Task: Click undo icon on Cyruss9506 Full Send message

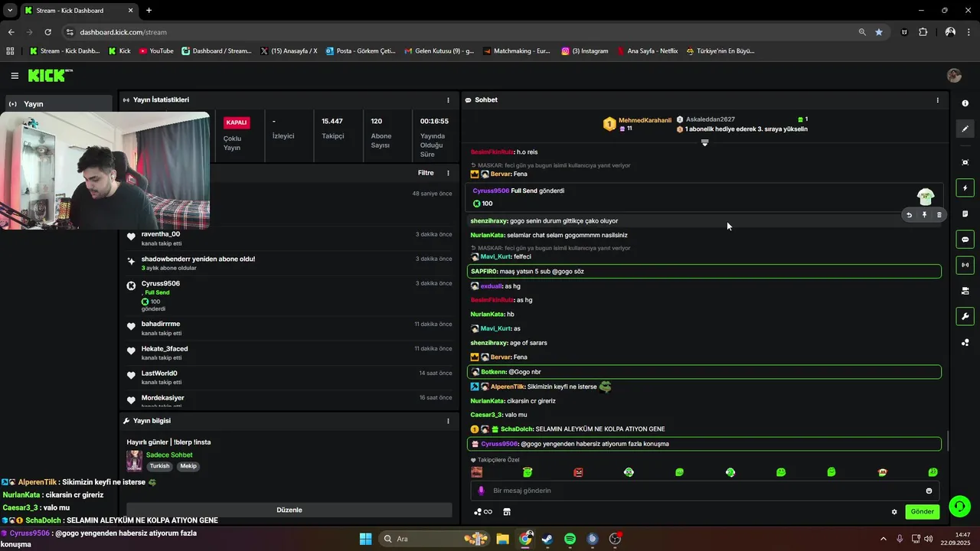Action: pyautogui.click(x=909, y=215)
